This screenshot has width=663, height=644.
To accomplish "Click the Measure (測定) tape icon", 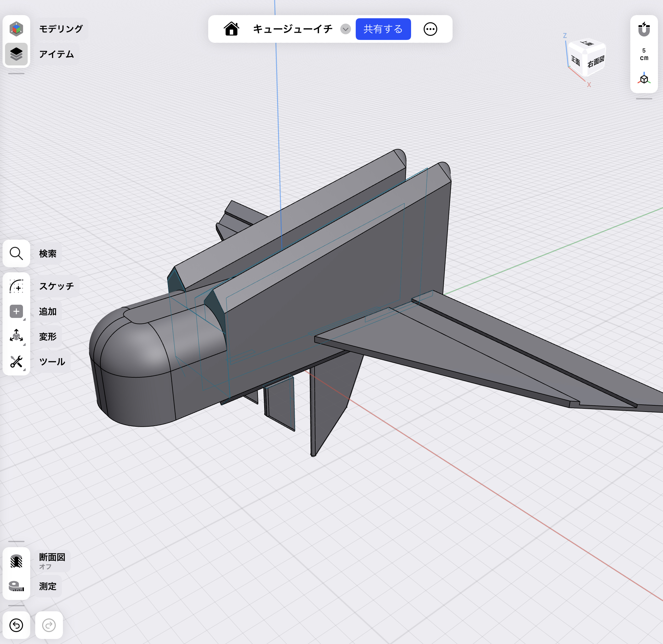I will coord(16,586).
